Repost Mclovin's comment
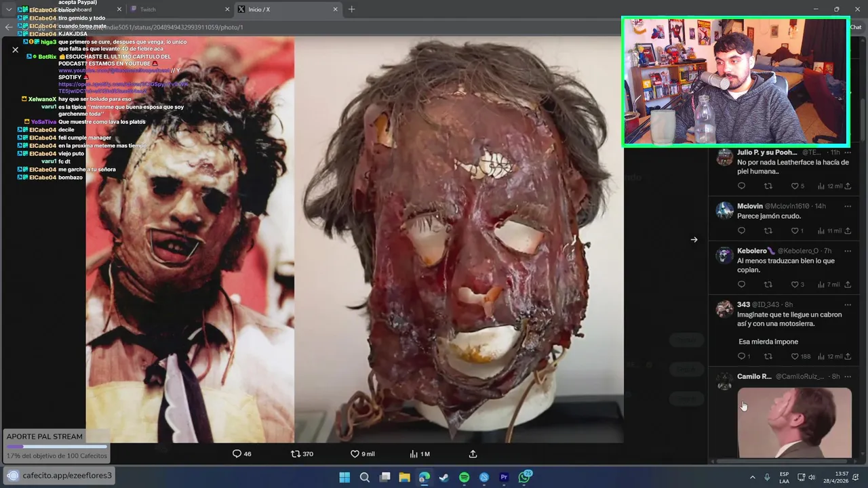 point(768,230)
